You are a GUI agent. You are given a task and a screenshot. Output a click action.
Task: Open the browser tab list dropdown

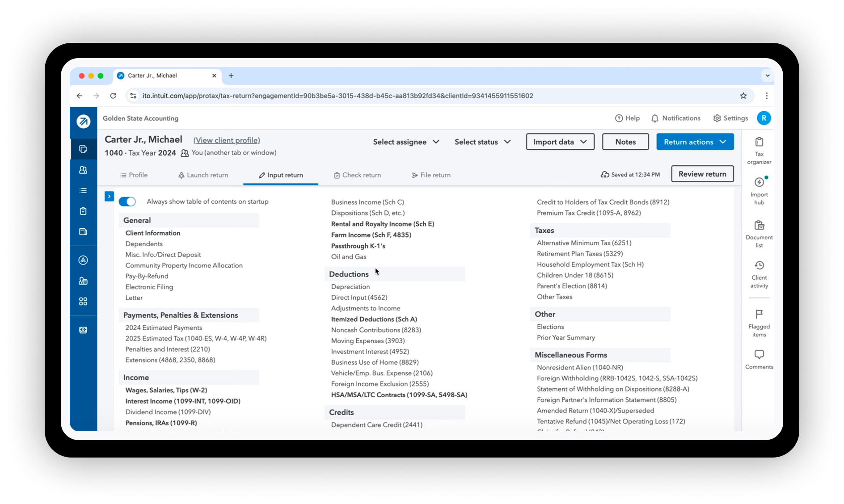click(x=767, y=76)
